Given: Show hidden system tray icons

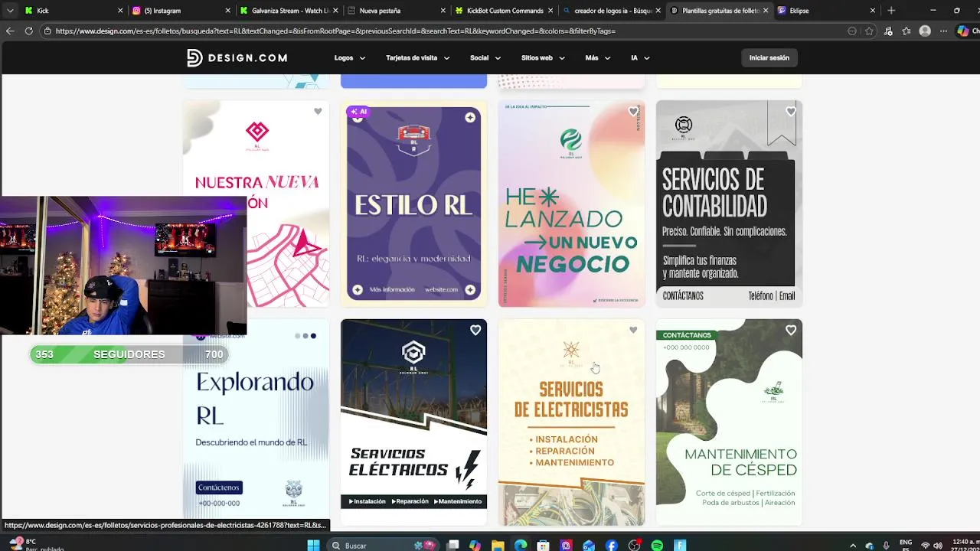Looking at the screenshot, I should tap(853, 546).
